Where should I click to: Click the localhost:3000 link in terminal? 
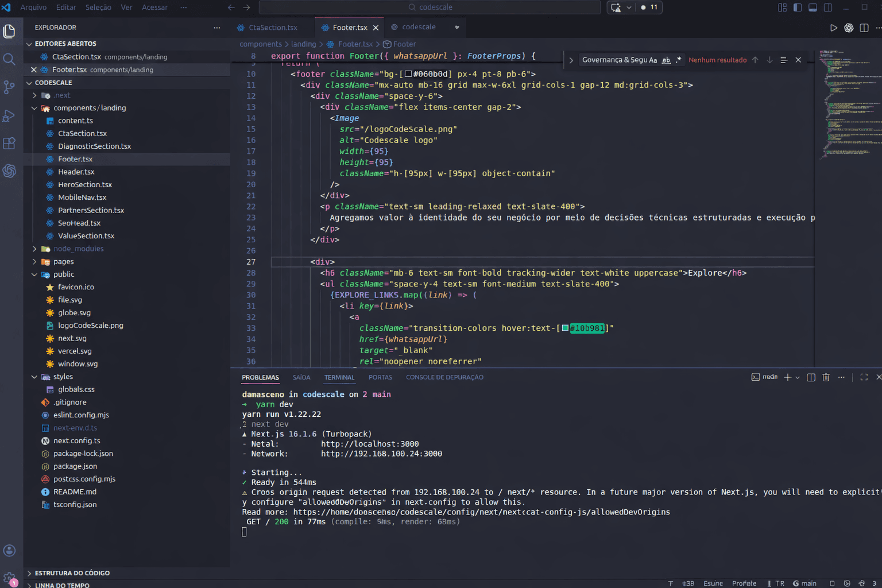click(370, 444)
